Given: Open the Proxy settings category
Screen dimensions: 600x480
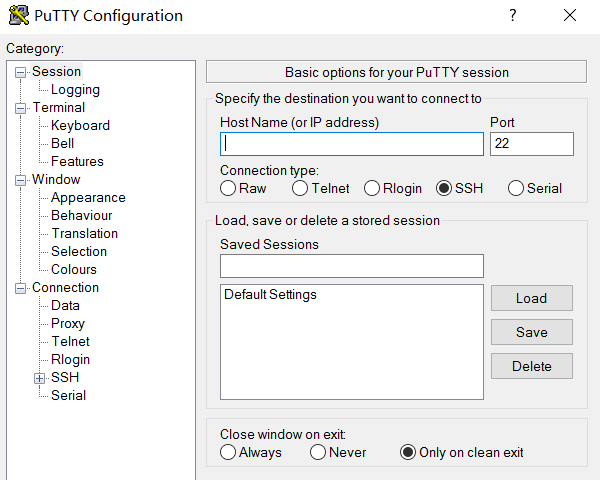Looking at the screenshot, I should [x=68, y=323].
